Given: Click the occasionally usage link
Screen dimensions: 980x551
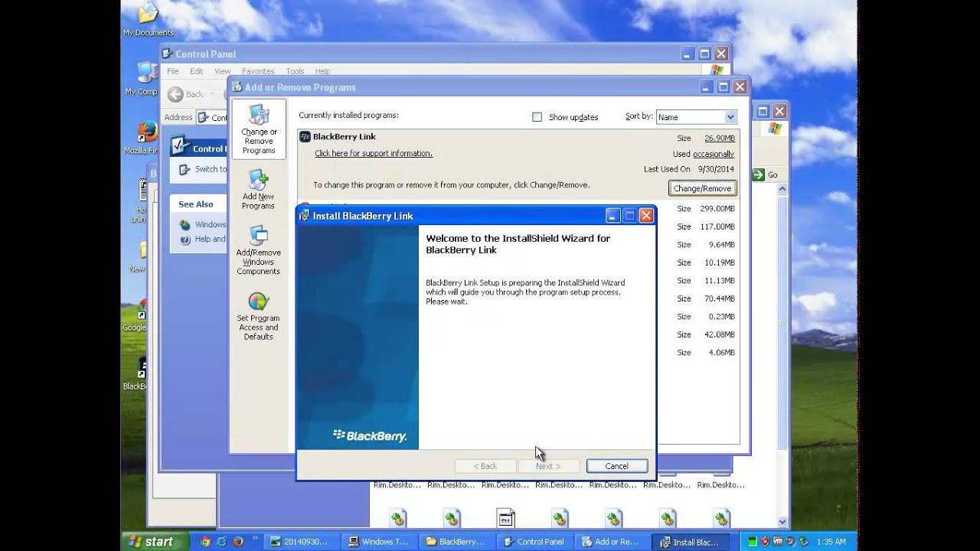Looking at the screenshot, I should (714, 154).
